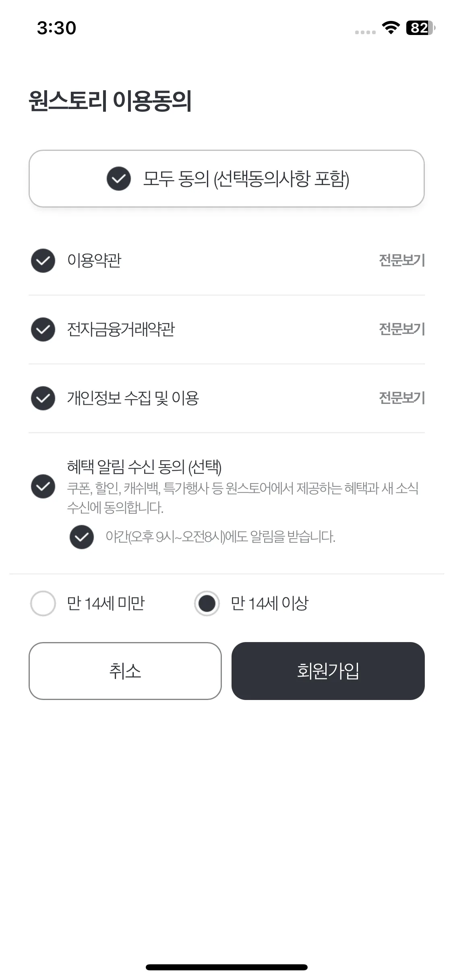Tap the 취소 button

pos(125,671)
